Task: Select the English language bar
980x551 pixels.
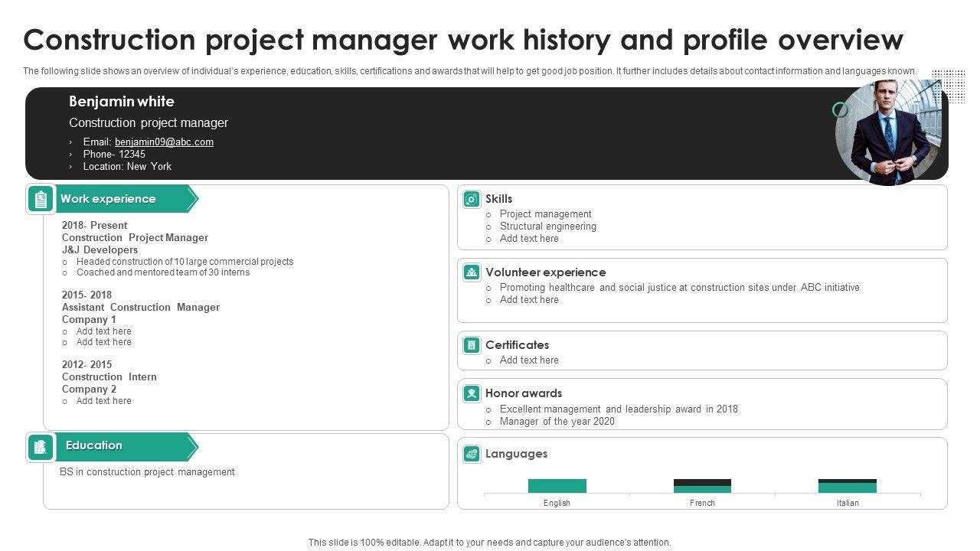Action: click(x=557, y=486)
